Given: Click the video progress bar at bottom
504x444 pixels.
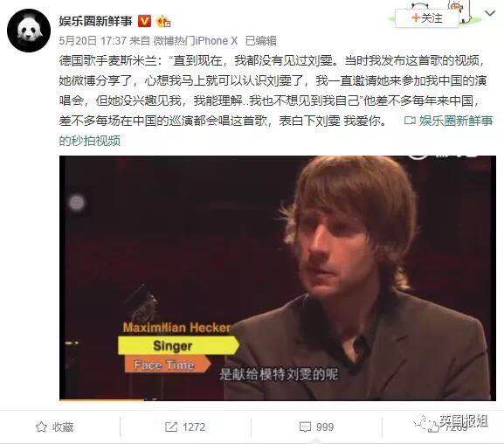Looking at the screenshot, I should (x=278, y=399).
